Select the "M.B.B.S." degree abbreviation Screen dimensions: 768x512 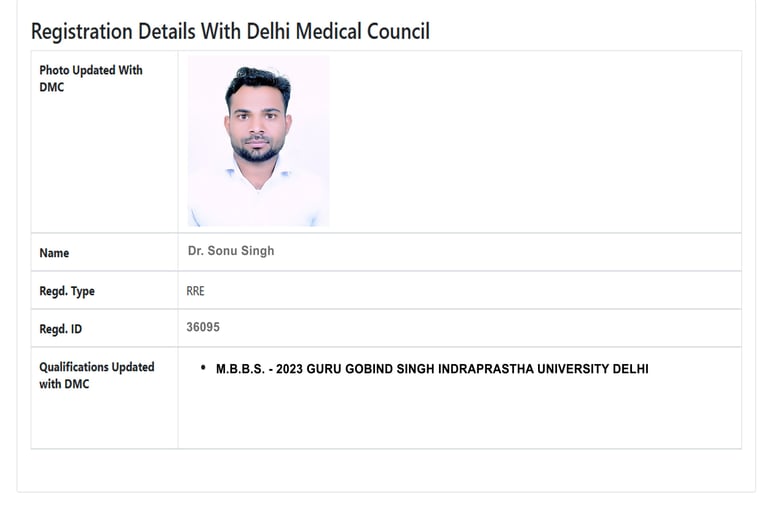pos(240,369)
